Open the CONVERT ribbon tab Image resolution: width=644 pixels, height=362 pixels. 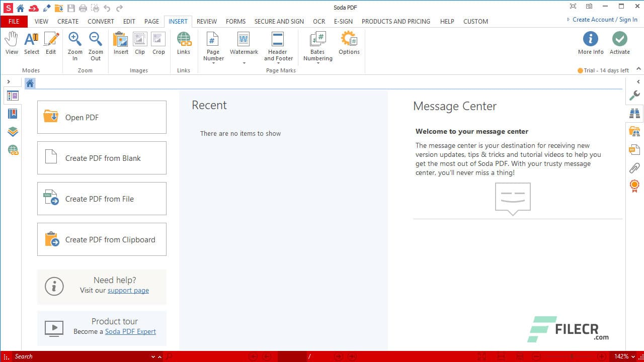coord(101,21)
